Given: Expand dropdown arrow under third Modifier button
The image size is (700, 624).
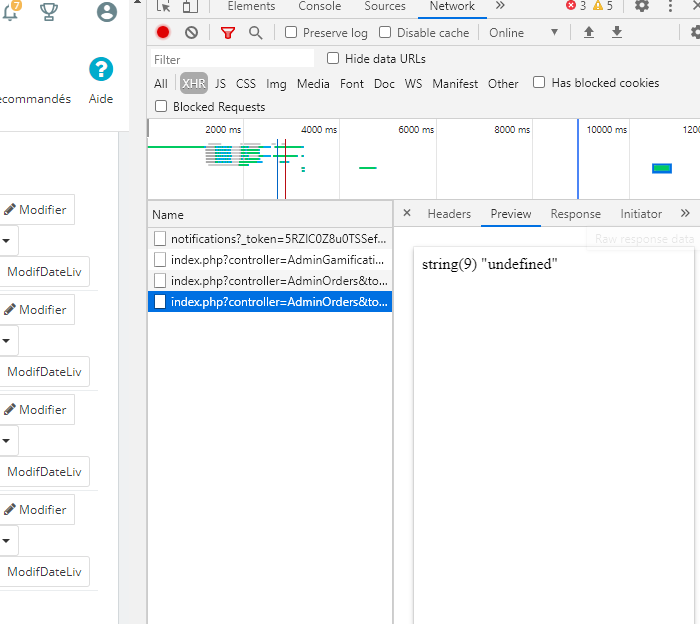Looking at the screenshot, I should 6,441.
